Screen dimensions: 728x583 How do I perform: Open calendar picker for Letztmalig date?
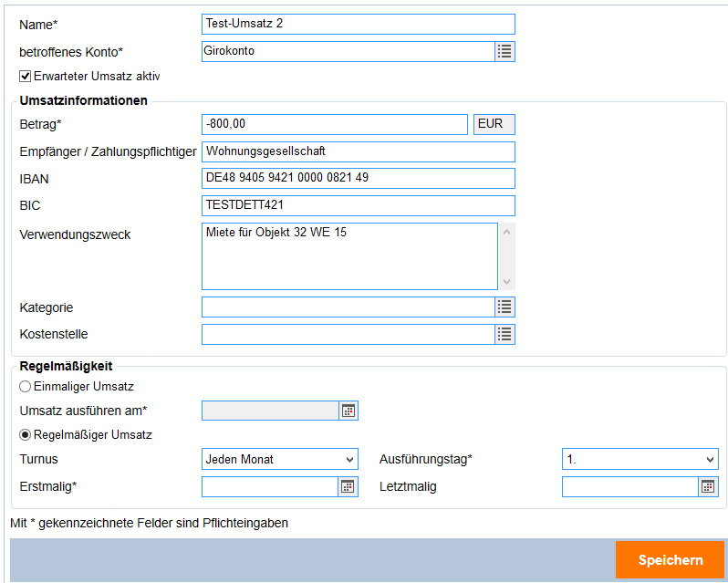[x=708, y=486]
